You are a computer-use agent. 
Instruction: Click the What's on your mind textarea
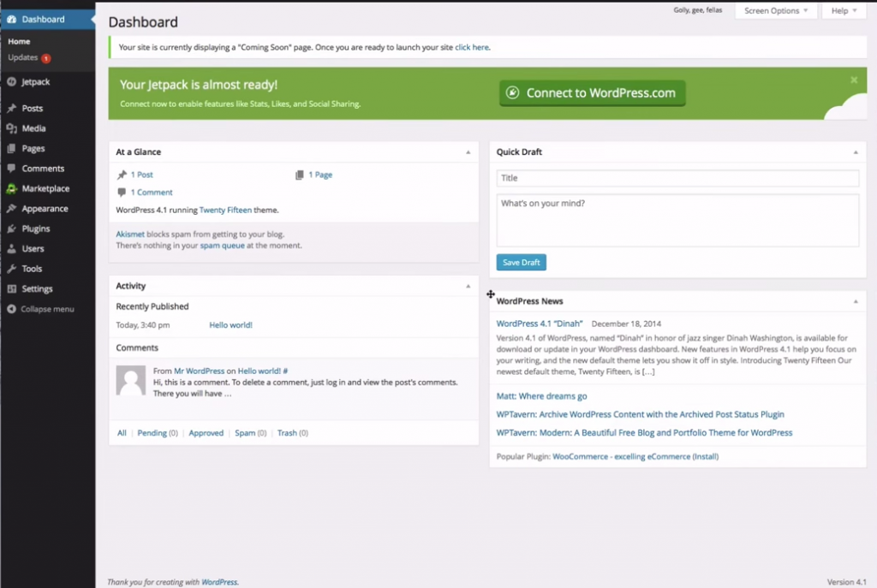pos(677,220)
